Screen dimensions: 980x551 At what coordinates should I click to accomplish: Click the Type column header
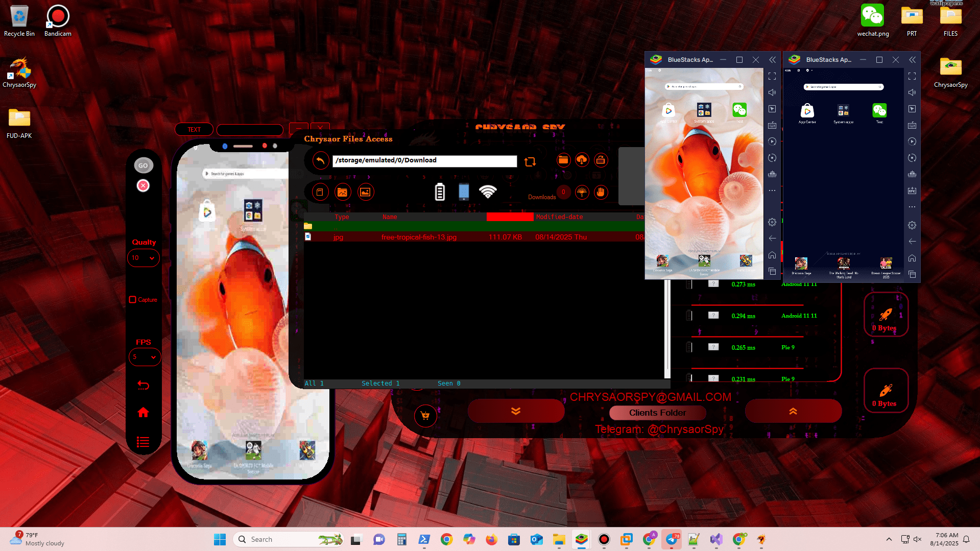coord(342,217)
